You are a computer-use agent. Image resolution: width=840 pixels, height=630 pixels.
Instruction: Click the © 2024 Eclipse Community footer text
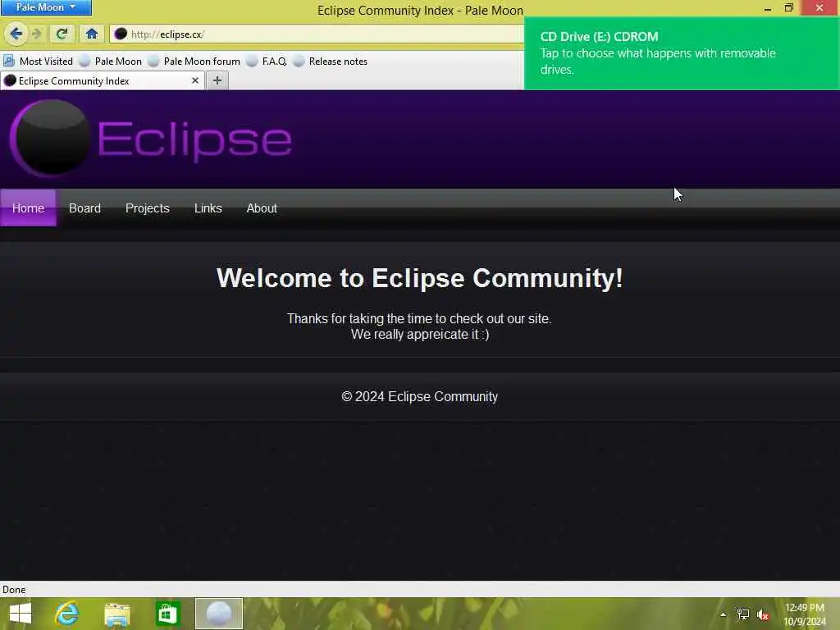coord(419,396)
